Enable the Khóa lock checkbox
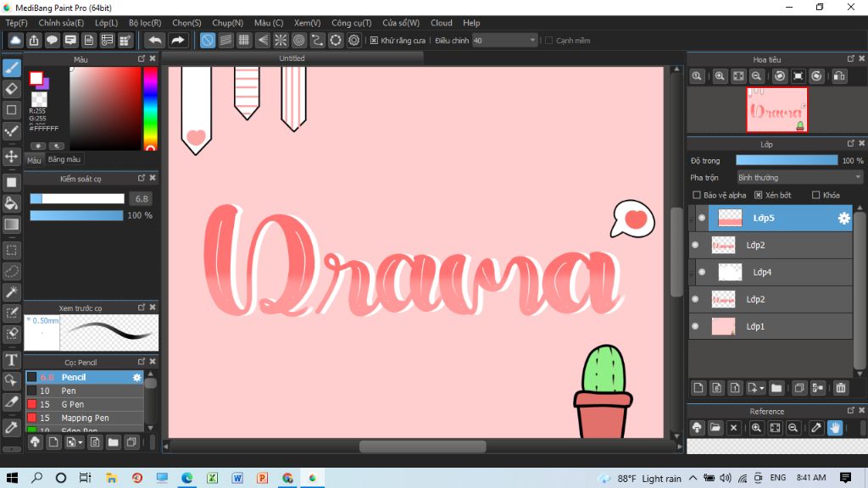This screenshot has width=868, height=488. [x=815, y=196]
